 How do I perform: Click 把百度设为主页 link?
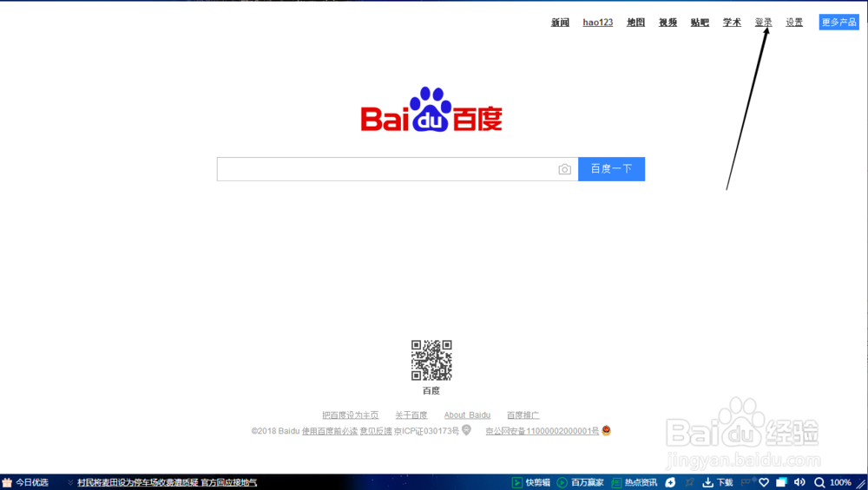(351, 415)
